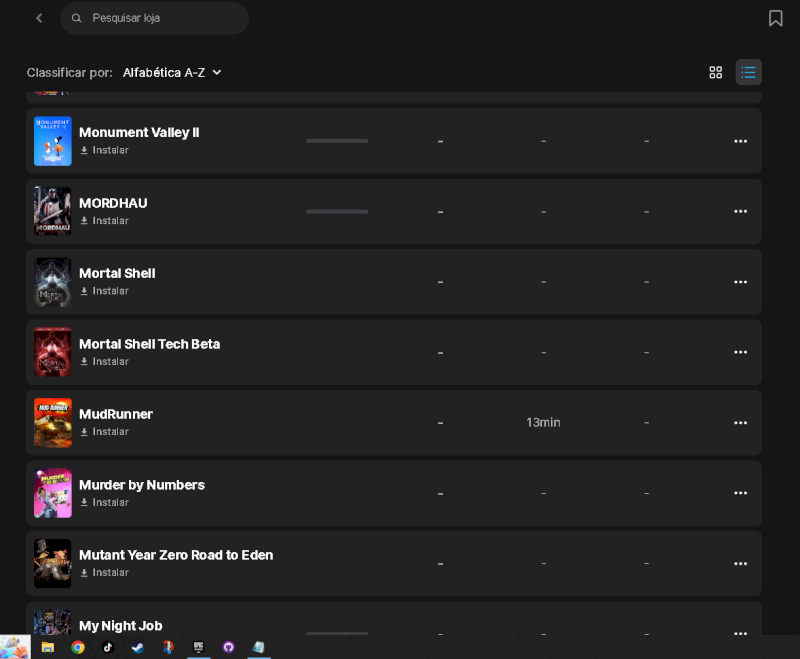Open TikTok from the taskbar
Viewport: 800px width, 659px height.
(108, 647)
